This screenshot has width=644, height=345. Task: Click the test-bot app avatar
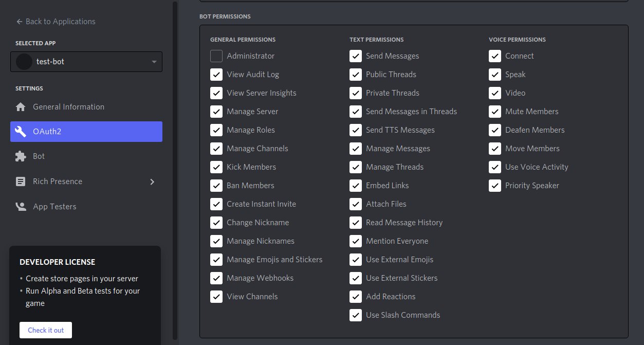[x=24, y=62]
